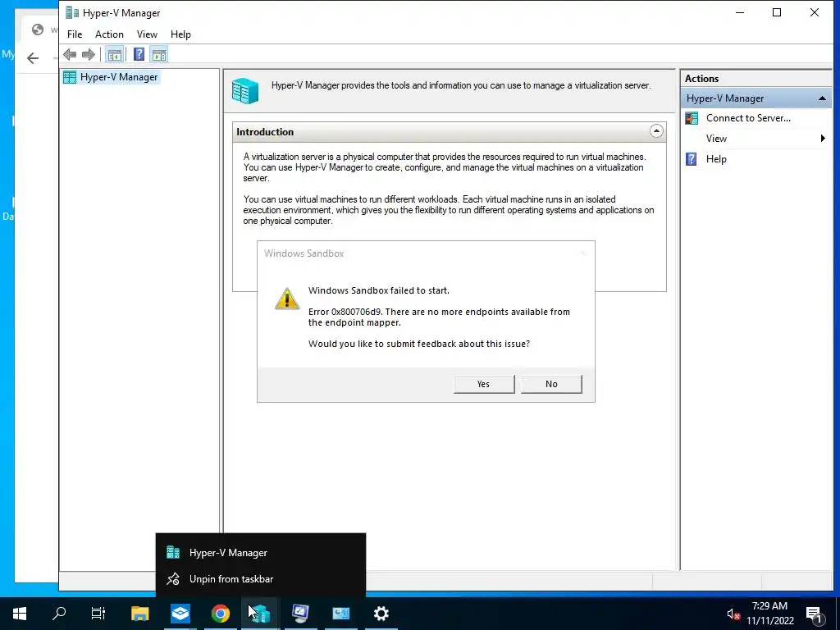
Task: Click the warning icon in Sandbox dialog
Action: point(287,299)
